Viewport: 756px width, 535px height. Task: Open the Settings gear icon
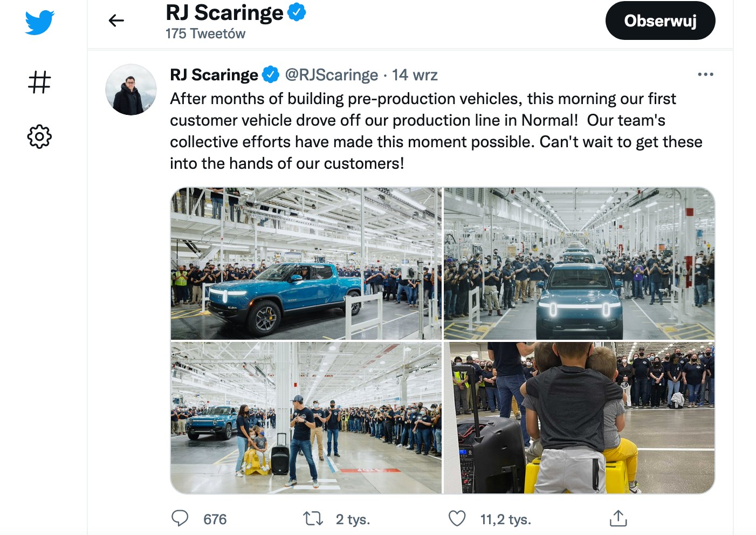point(39,136)
